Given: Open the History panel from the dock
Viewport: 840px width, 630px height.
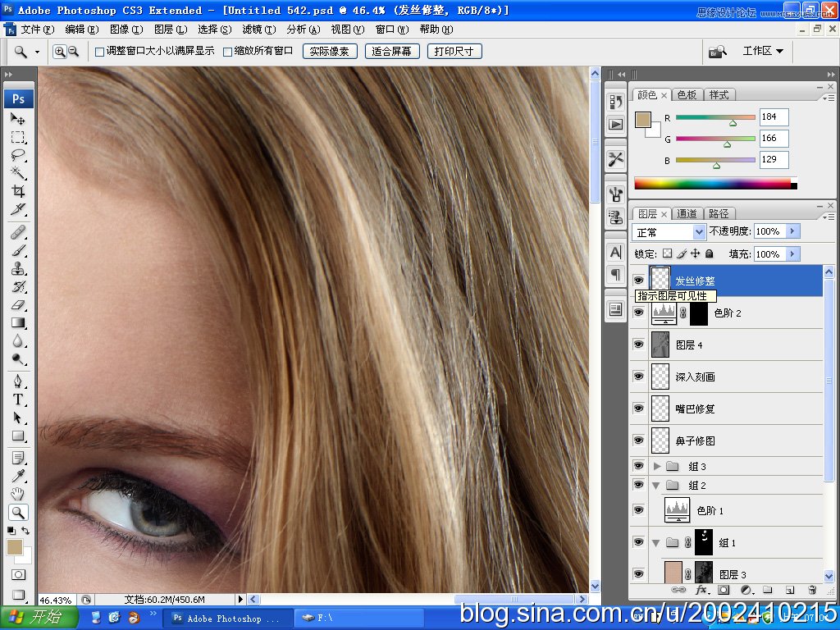Looking at the screenshot, I should pos(615,102).
